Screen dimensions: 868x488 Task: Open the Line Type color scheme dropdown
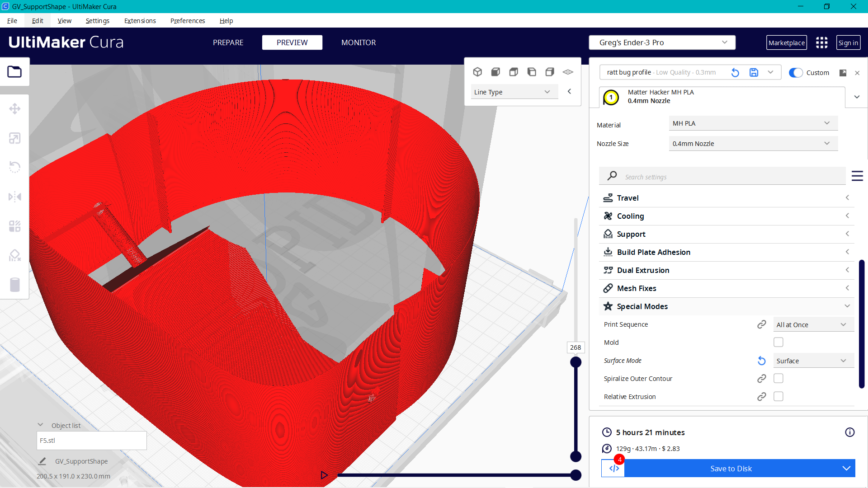pos(514,92)
